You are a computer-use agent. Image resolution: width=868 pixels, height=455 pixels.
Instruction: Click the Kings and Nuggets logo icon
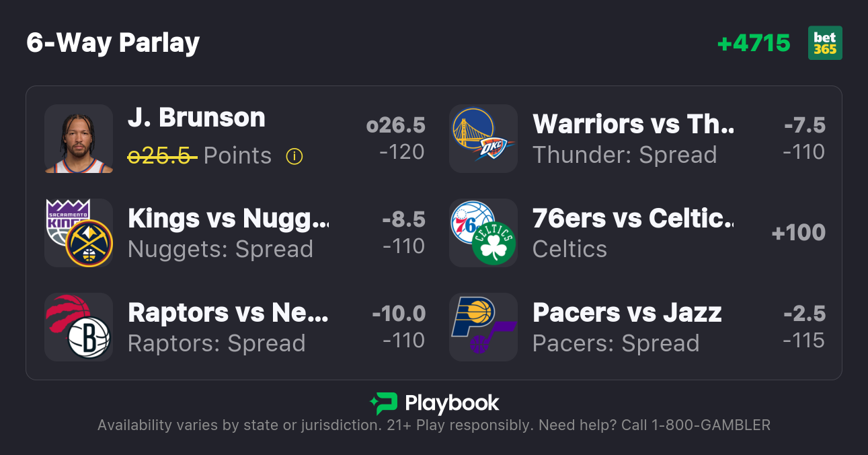(79, 233)
